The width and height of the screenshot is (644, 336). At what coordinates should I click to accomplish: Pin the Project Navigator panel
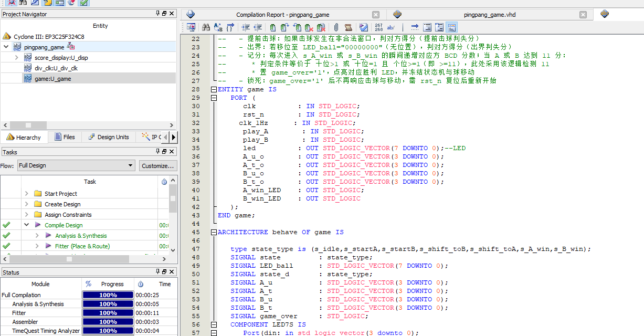[159, 14]
